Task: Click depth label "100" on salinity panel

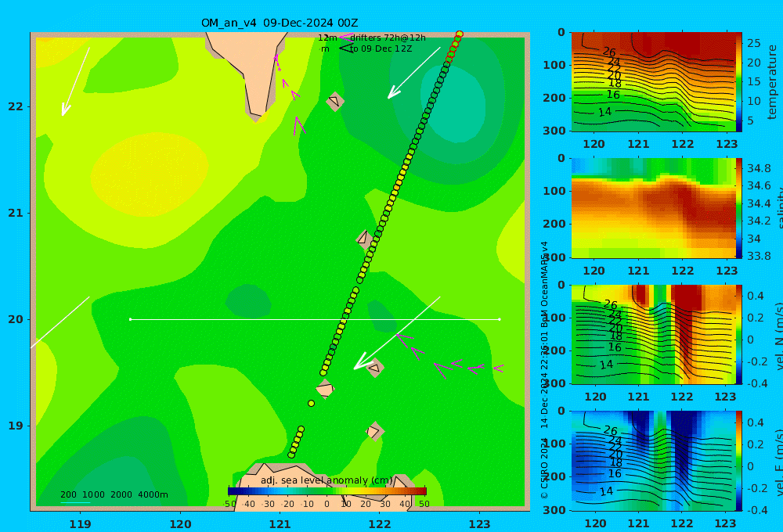Action: pyautogui.click(x=554, y=191)
